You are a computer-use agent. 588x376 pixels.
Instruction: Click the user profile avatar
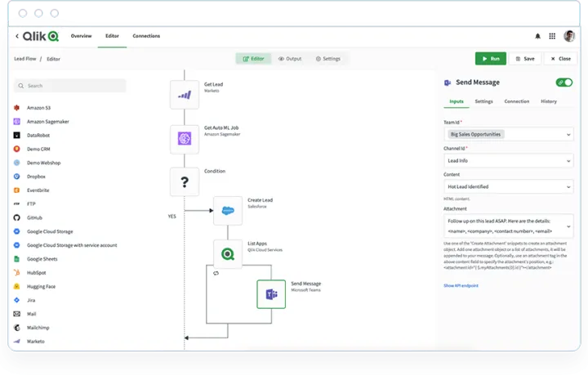coord(569,36)
